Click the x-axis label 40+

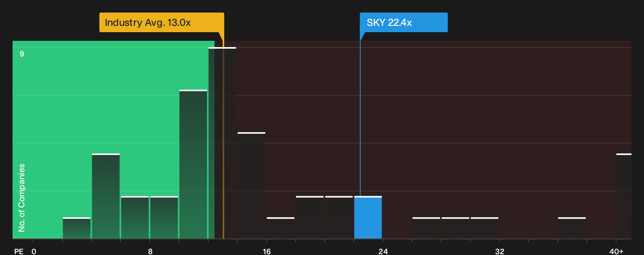tap(616, 251)
